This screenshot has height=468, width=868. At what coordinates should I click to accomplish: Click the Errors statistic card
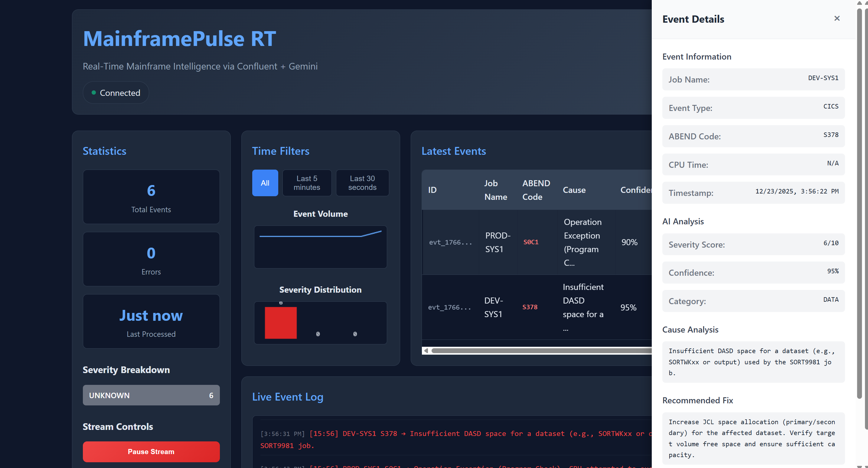(151, 259)
